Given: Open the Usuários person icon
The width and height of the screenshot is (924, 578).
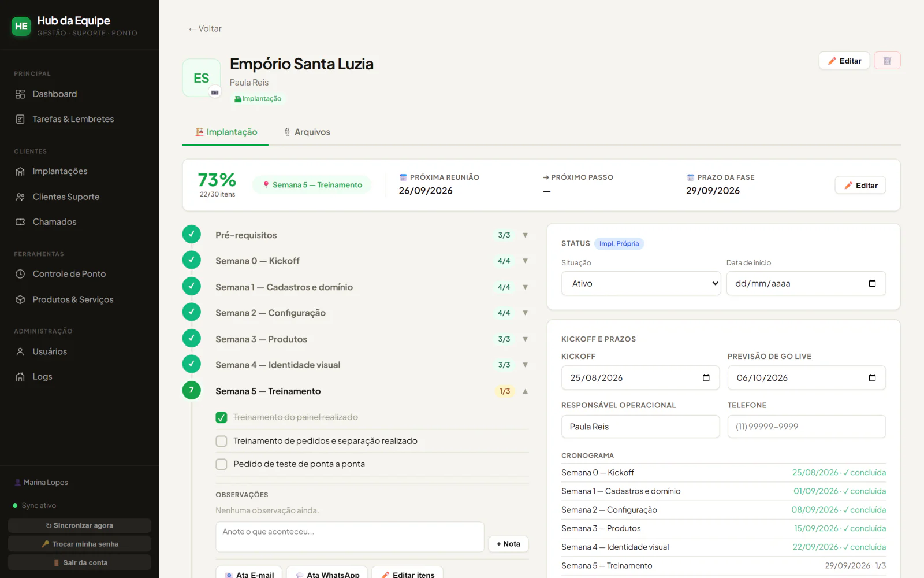Looking at the screenshot, I should pyautogui.click(x=20, y=351).
